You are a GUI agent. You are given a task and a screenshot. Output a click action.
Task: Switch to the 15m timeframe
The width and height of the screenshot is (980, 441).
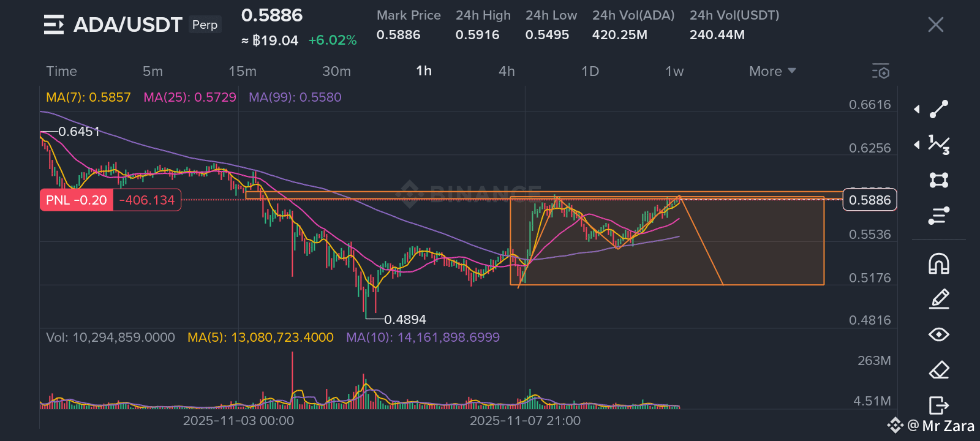tap(243, 71)
